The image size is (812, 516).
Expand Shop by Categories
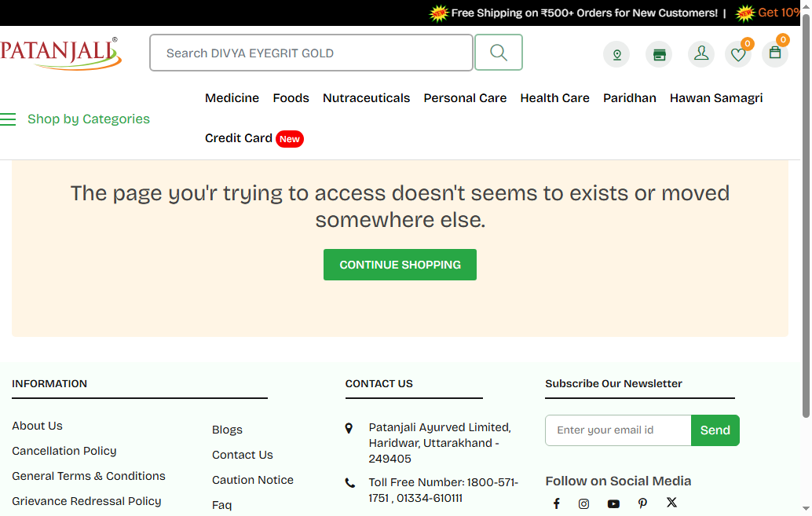(x=89, y=119)
